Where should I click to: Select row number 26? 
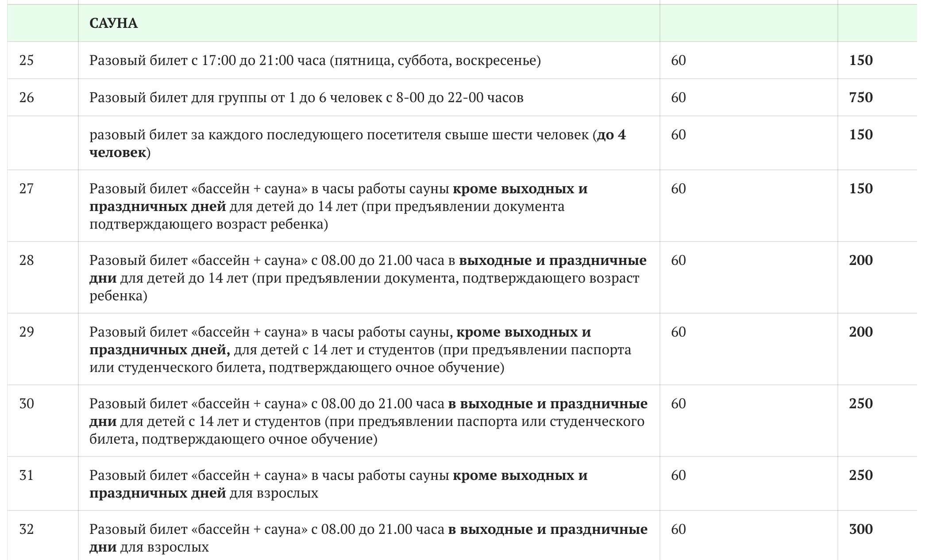click(x=27, y=97)
